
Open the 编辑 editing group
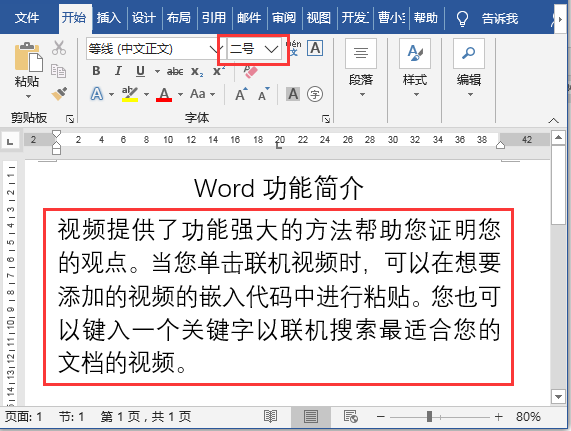click(469, 68)
